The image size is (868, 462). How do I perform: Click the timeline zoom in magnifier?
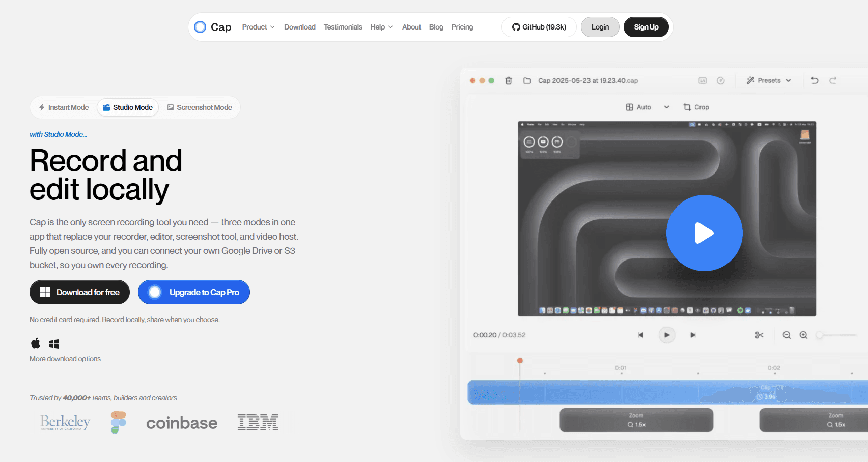(x=803, y=335)
